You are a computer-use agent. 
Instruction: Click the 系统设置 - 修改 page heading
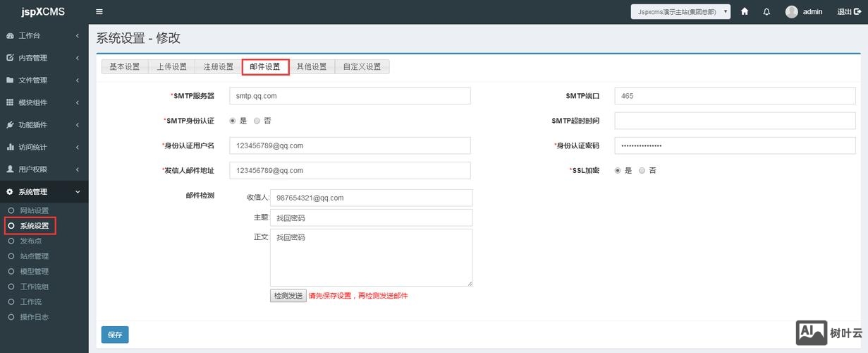[138, 38]
